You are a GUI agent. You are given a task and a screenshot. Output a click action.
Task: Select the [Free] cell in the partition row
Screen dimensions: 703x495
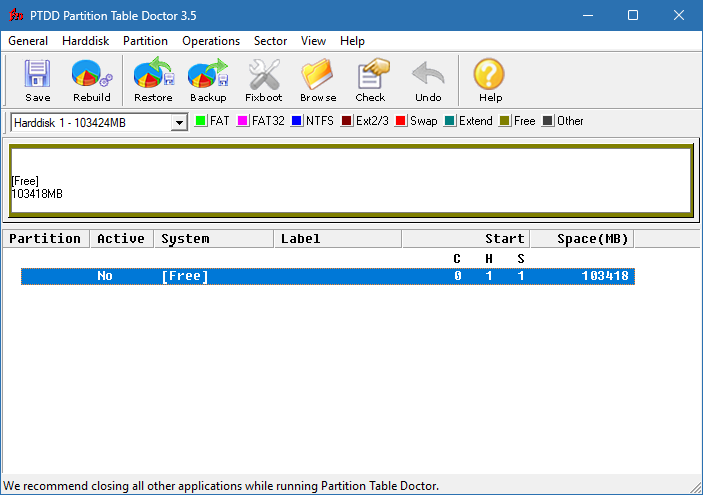point(185,276)
